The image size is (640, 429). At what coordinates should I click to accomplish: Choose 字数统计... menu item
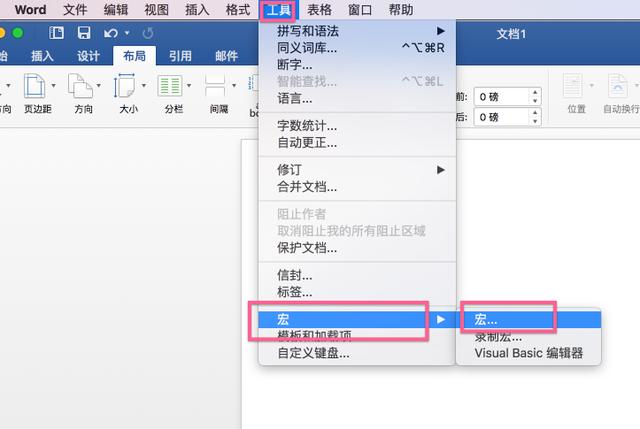point(357,126)
